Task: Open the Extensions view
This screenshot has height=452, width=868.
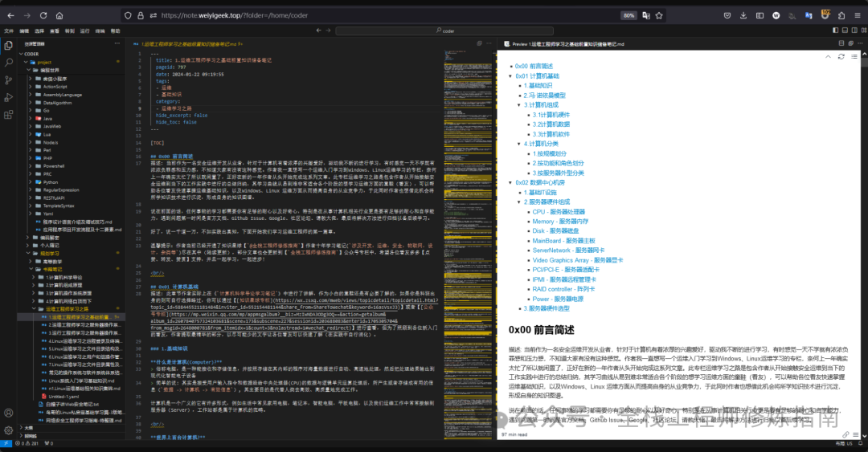Action: (x=8, y=115)
